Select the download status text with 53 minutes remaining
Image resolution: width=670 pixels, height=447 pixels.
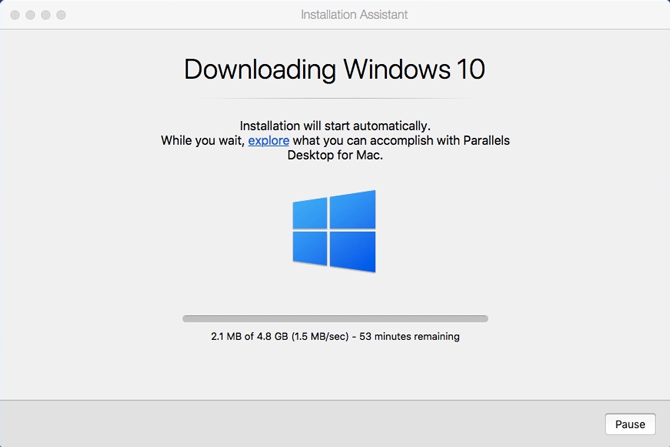[335, 336]
